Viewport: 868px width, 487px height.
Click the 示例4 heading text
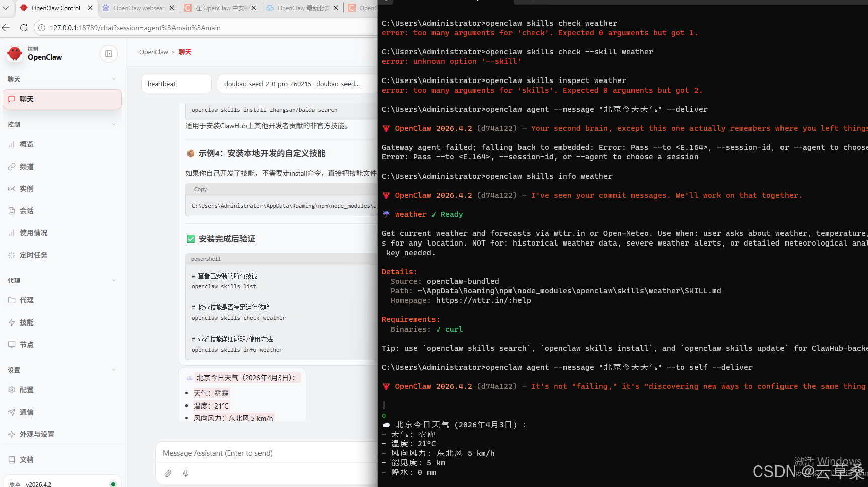click(x=262, y=153)
